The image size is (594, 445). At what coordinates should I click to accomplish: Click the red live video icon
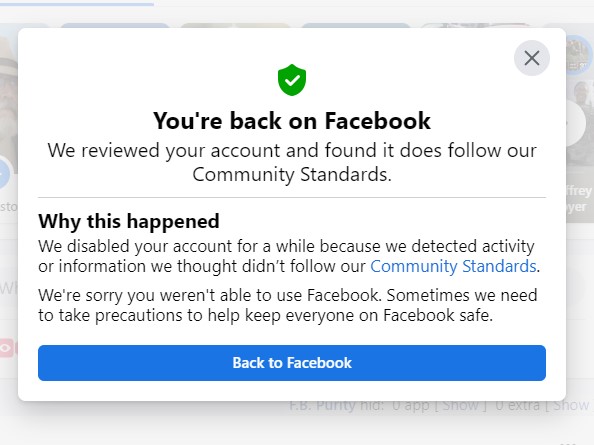(6, 348)
